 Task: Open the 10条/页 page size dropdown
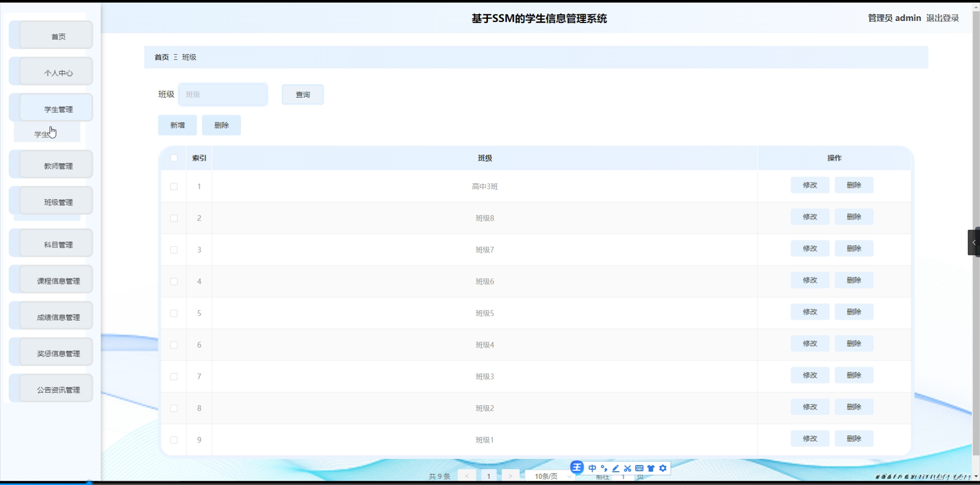coord(551,476)
